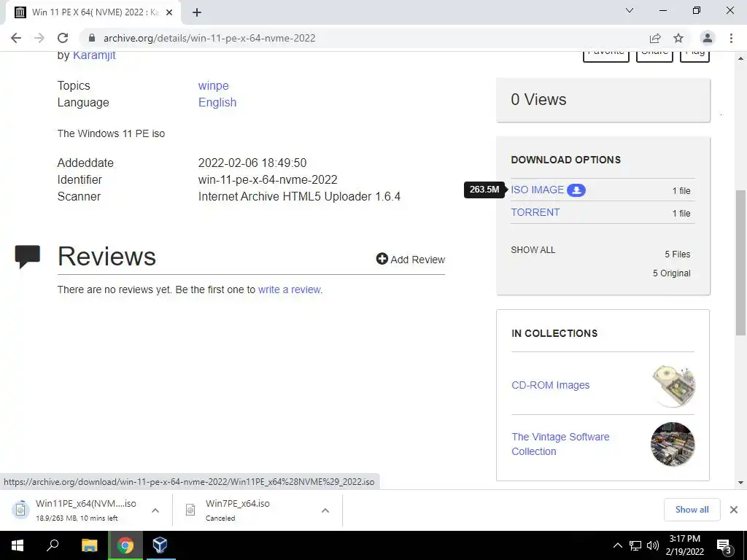Bookmark this page with star icon
The image size is (747, 560).
point(678,38)
